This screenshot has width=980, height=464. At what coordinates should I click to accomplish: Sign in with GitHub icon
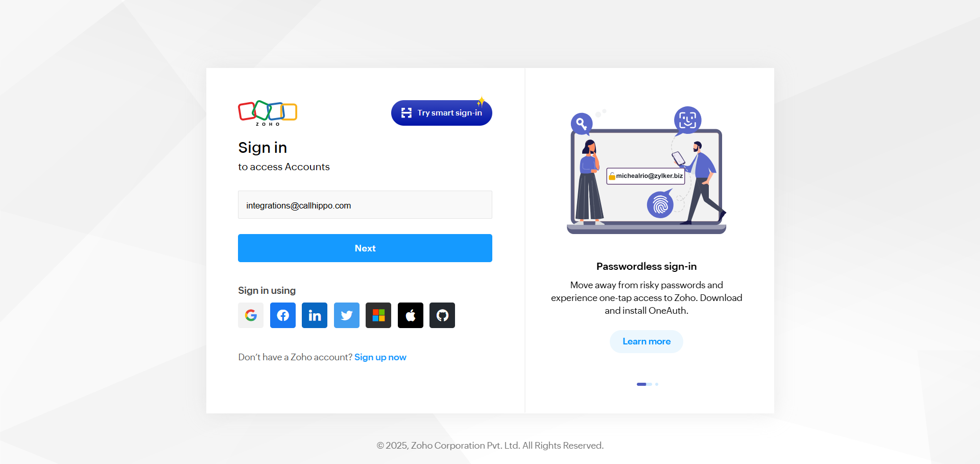pos(442,315)
